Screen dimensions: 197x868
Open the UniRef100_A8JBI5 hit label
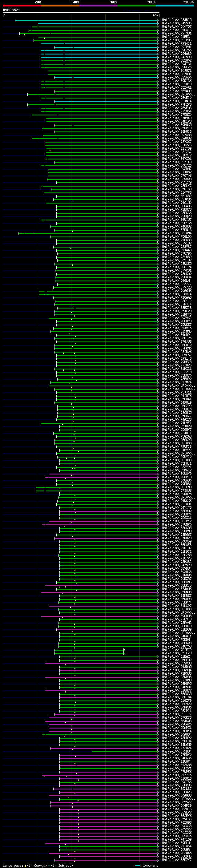176,20
